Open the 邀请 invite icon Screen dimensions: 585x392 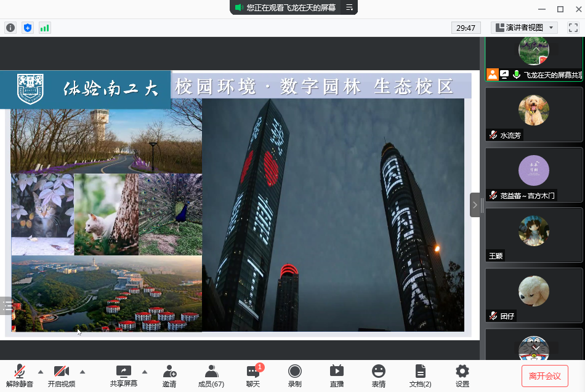(169, 375)
